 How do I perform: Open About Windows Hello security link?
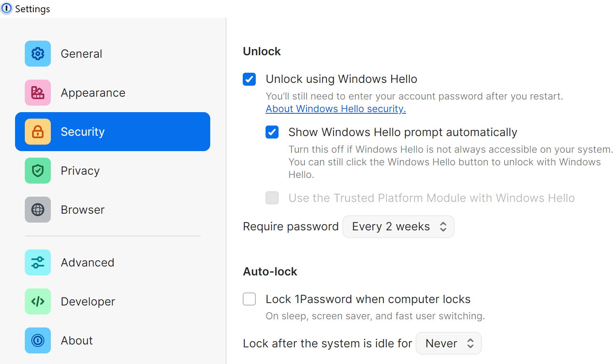[x=335, y=108]
